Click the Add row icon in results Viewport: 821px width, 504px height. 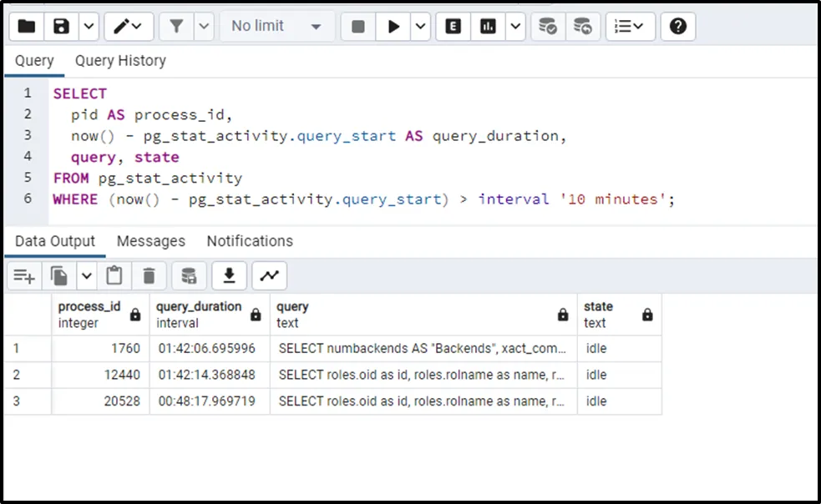[x=24, y=275]
